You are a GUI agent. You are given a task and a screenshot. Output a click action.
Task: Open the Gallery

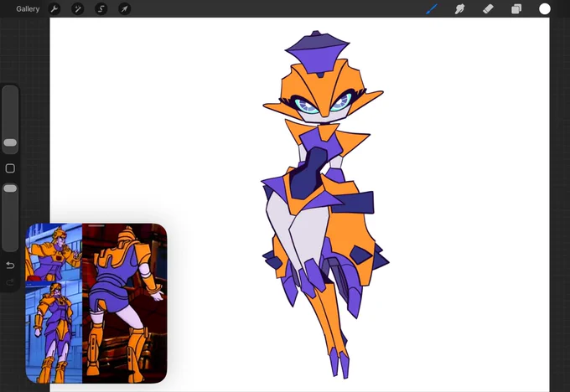coord(28,8)
